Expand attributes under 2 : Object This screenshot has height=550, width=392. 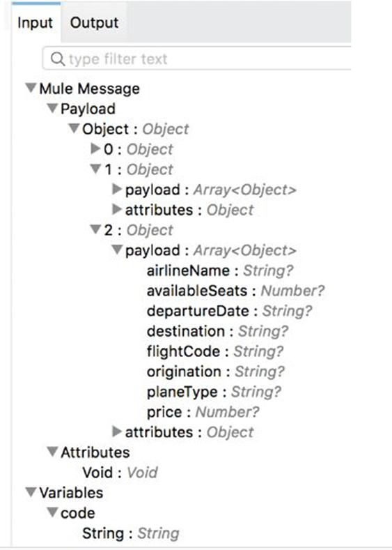(x=117, y=431)
